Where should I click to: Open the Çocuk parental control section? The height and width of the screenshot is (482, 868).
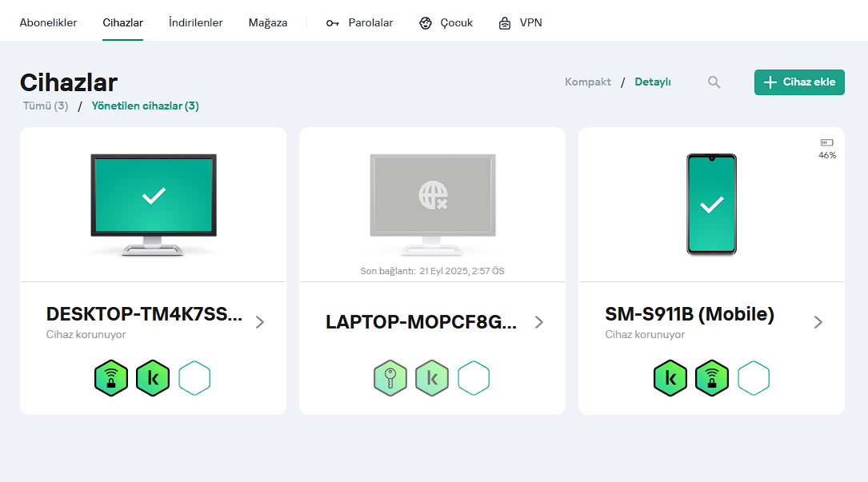click(x=446, y=22)
